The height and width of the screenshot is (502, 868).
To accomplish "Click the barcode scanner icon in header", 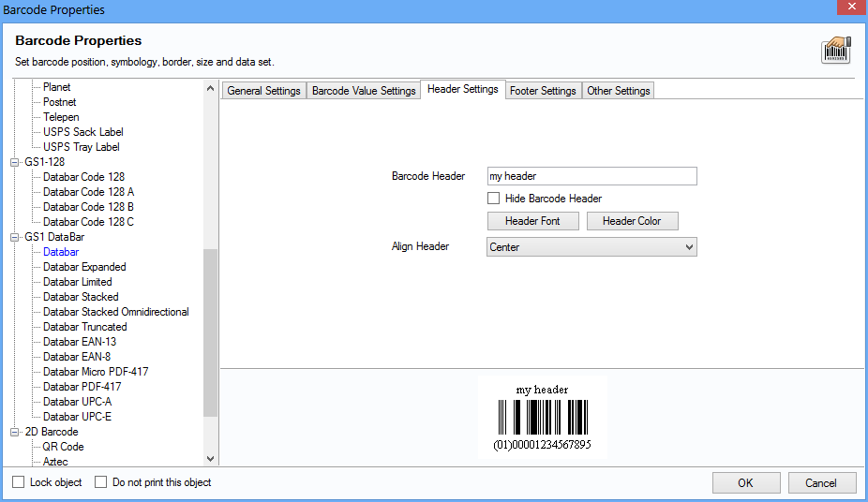I will (x=836, y=51).
